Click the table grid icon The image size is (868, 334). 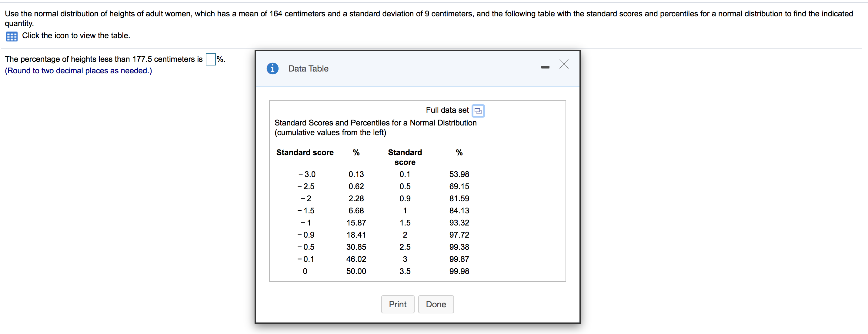pyautogui.click(x=12, y=36)
